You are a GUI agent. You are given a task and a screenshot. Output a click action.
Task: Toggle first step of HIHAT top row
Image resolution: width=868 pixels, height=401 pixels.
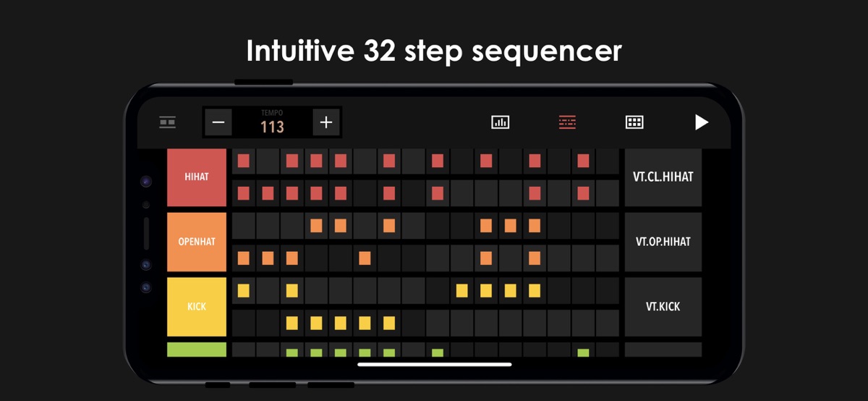pyautogui.click(x=244, y=161)
